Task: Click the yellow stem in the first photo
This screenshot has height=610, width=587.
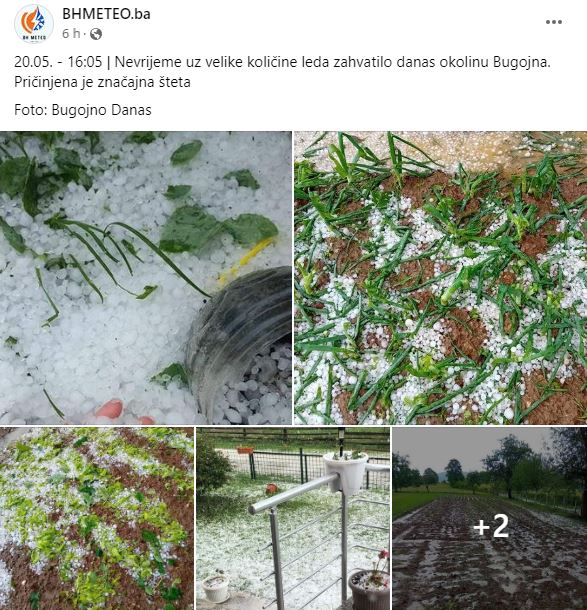Action: coord(246,260)
